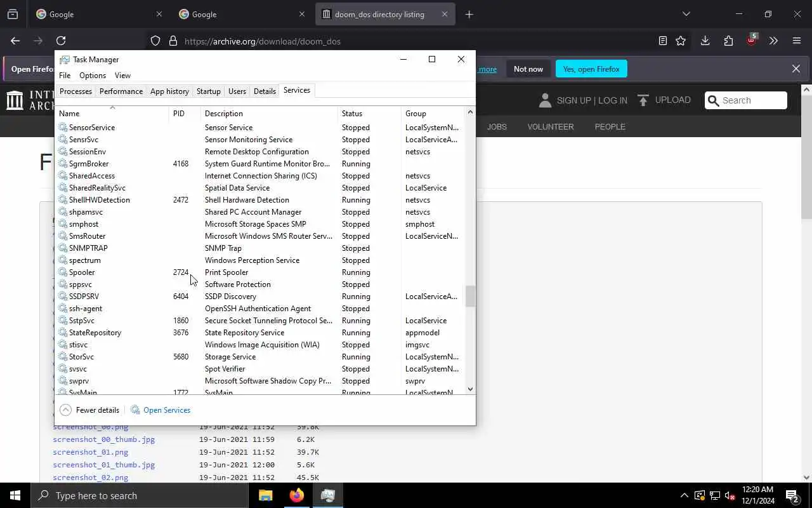Screen dimensions: 812x508
Task: Sort services by the Name column header
Action: [x=112, y=113]
